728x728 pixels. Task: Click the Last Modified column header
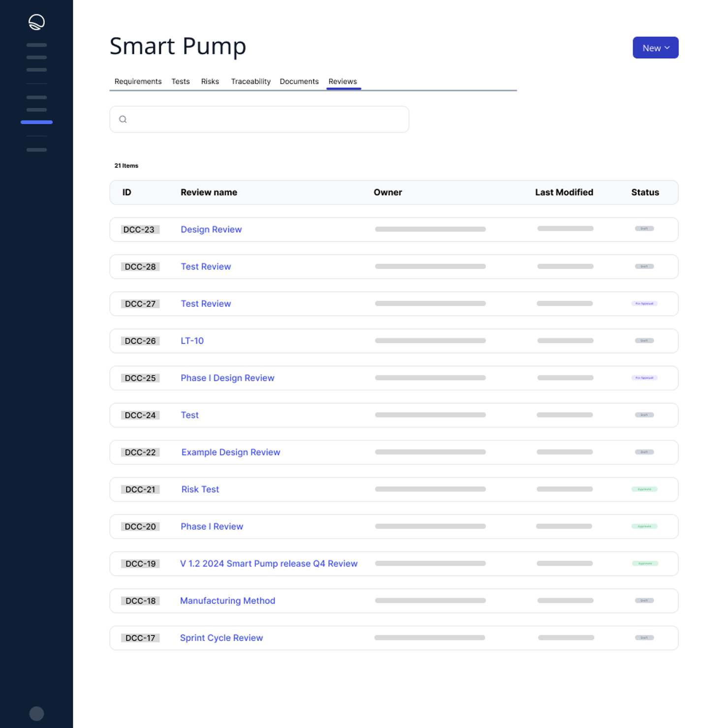[564, 192]
